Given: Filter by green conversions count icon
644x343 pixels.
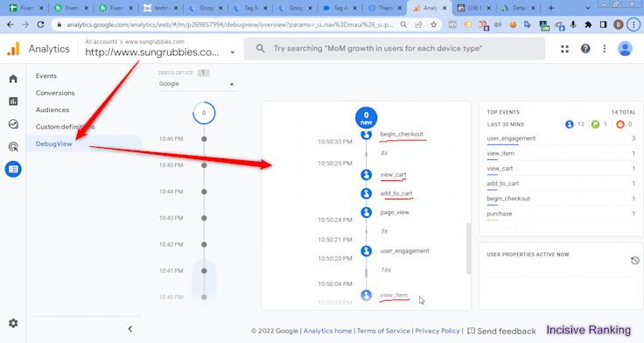Looking at the screenshot, I should [595, 124].
